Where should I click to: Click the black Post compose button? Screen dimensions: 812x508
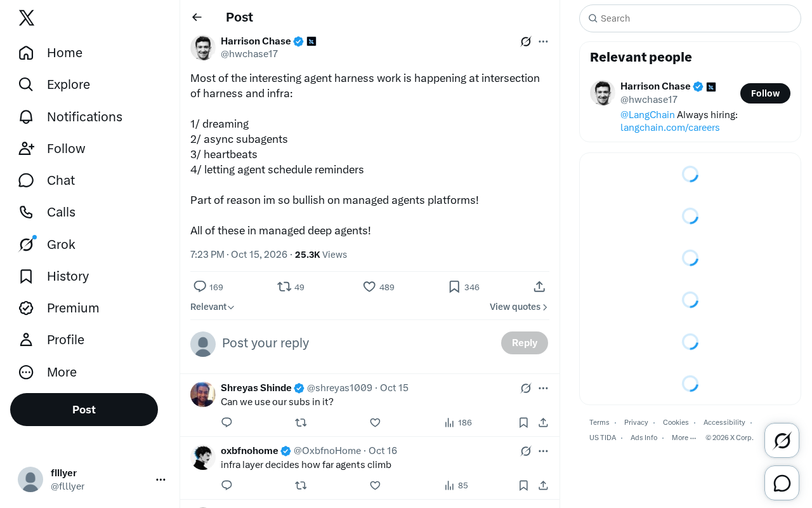pos(84,410)
